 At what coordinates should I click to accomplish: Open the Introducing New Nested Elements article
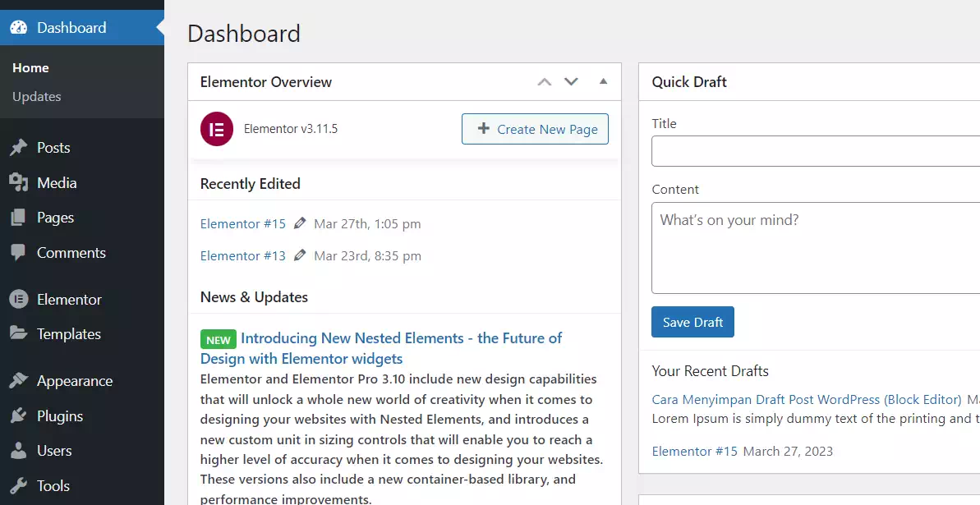click(381, 348)
